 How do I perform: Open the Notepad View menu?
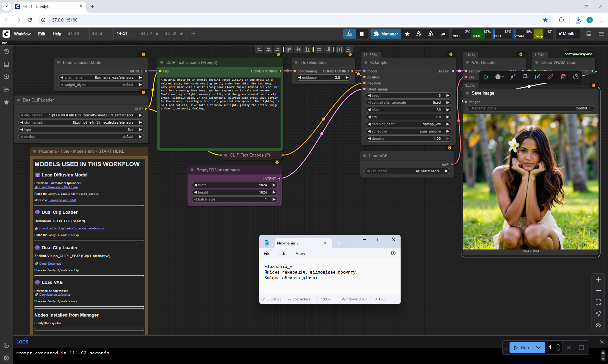[300, 253]
